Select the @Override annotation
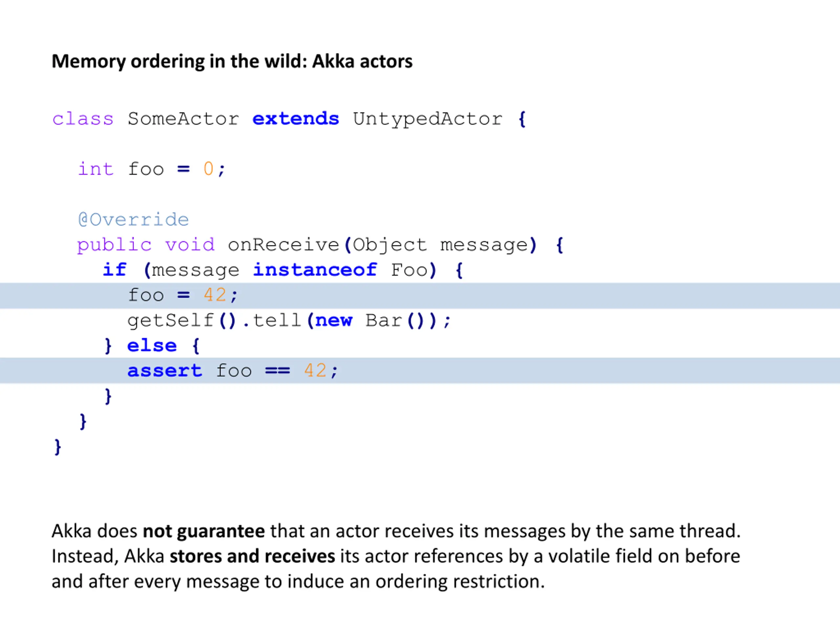The width and height of the screenshot is (840, 630). (x=133, y=220)
